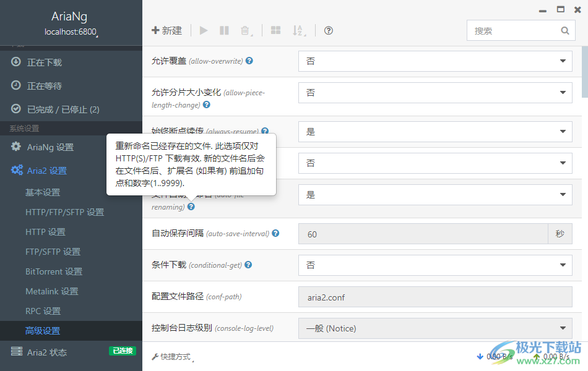Click help icon for auto-save-interval
Viewport: 588px width, 371px height.
(x=275, y=233)
